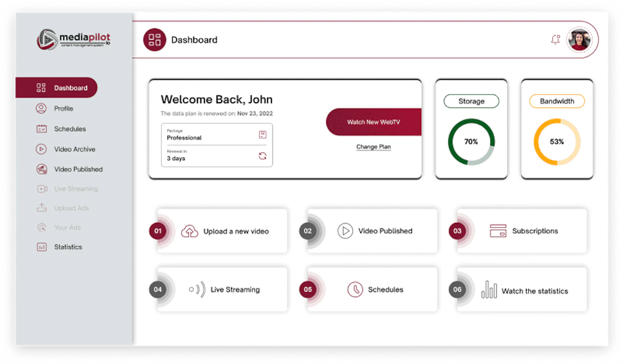The width and height of the screenshot is (623, 364).
Task: Click the Storage label pill
Action: pyautogui.click(x=471, y=101)
